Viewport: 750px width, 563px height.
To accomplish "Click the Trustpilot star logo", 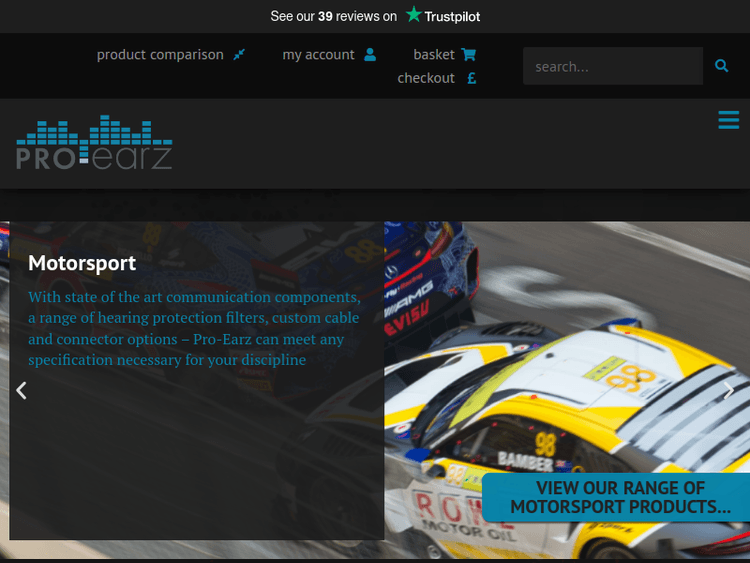I will point(413,16).
